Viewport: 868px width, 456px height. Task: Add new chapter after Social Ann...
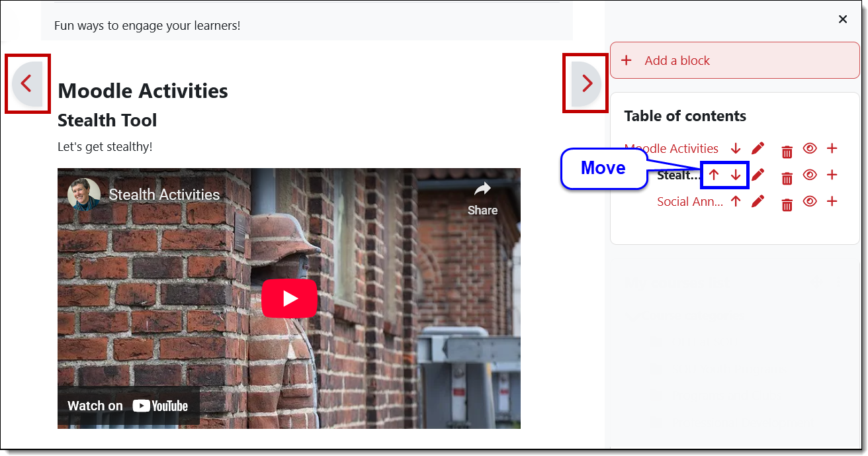[x=832, y=201]
